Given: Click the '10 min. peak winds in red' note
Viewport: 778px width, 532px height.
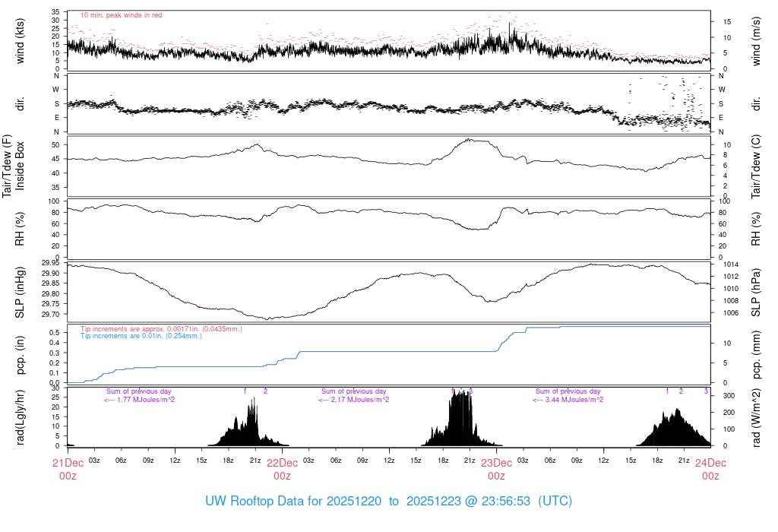Looking at the screenshot, I should [121, 15].
